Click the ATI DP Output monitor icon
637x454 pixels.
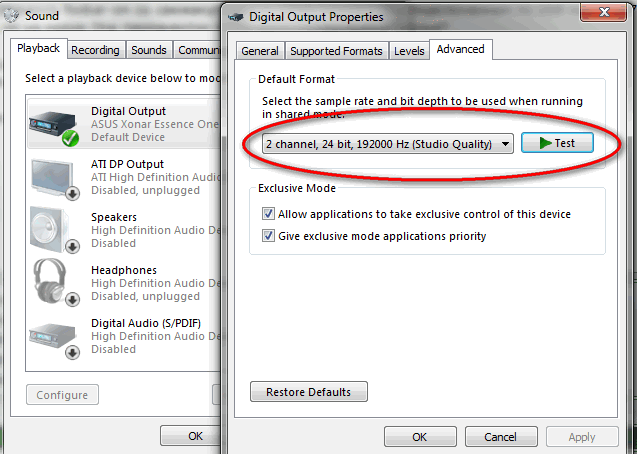tap(55, 179)
